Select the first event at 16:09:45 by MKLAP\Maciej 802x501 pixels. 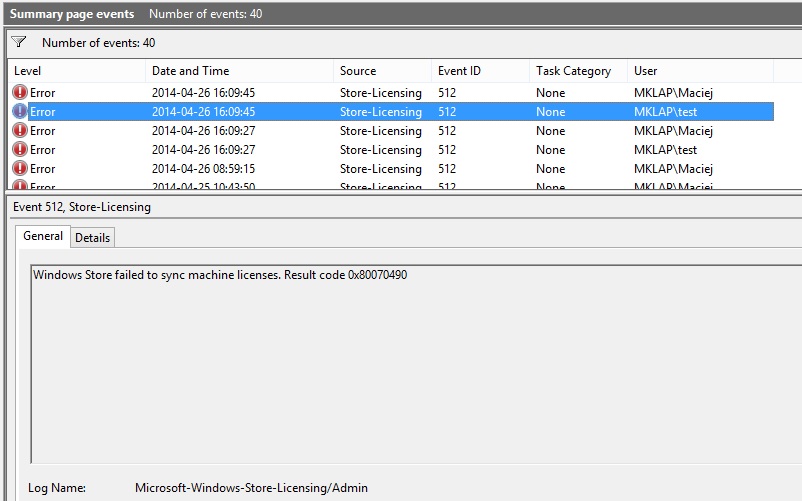[x=391, y=93]
